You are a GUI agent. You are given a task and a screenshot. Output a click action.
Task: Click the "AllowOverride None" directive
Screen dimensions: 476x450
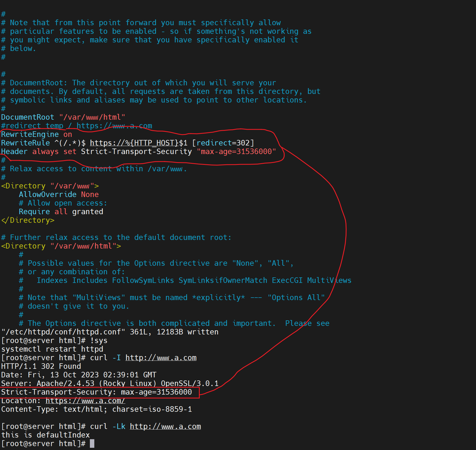59,195
